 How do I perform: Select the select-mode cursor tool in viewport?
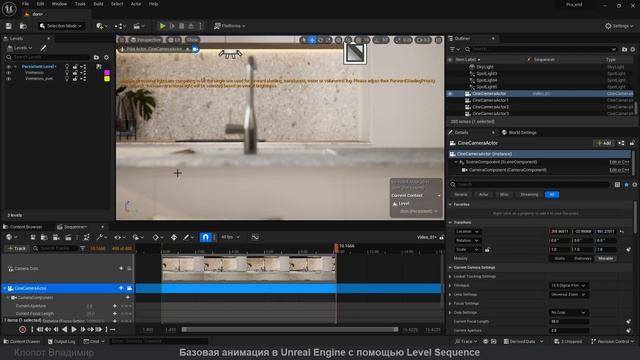pyautogui.click(x=303, y=40)
